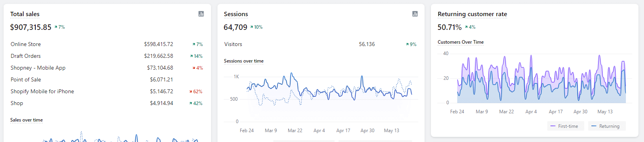Click the $5,146.72 amount

(162, 91)
